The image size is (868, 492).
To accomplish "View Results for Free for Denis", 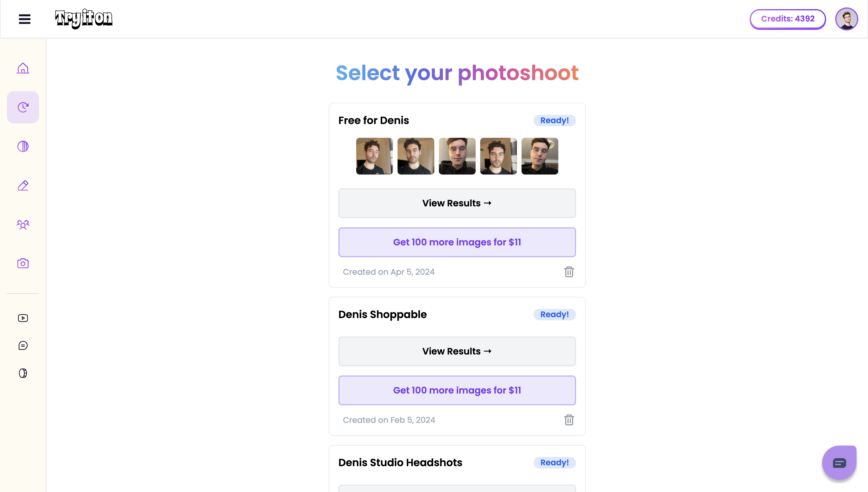I will 457,203.
